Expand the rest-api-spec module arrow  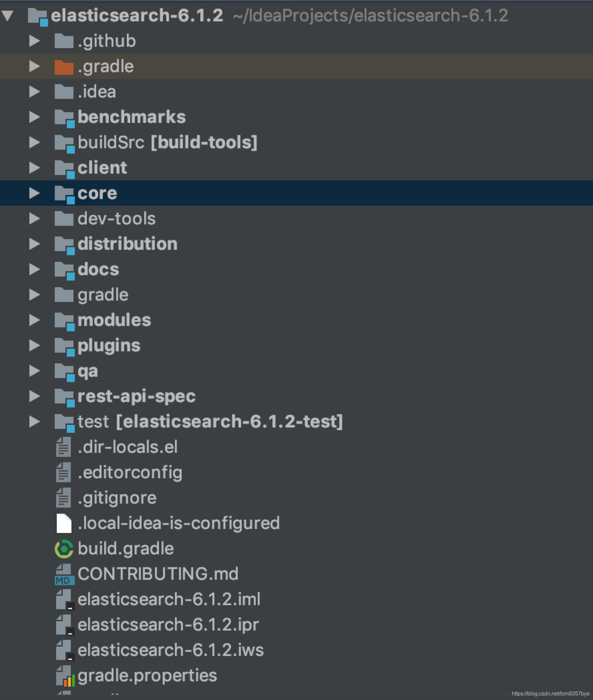[35, 396]
